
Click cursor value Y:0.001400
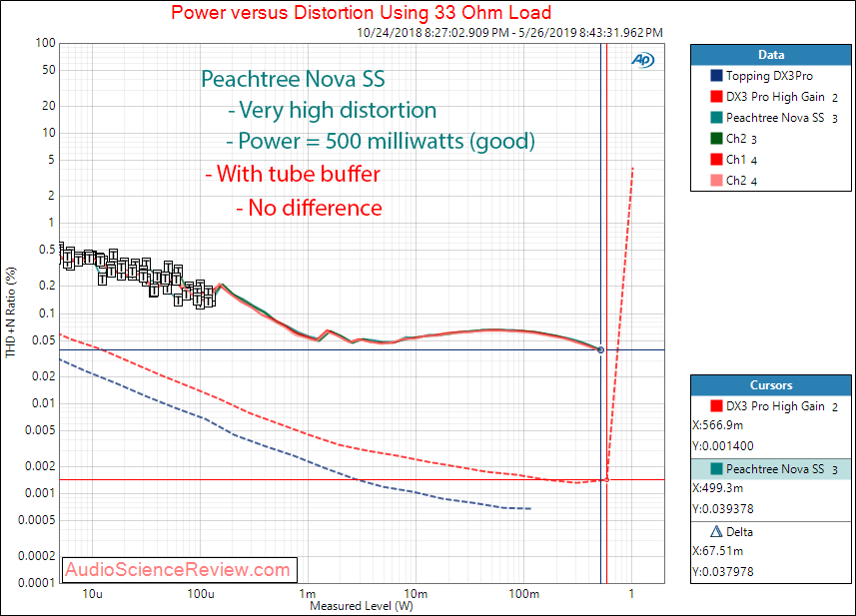point(723,445)
